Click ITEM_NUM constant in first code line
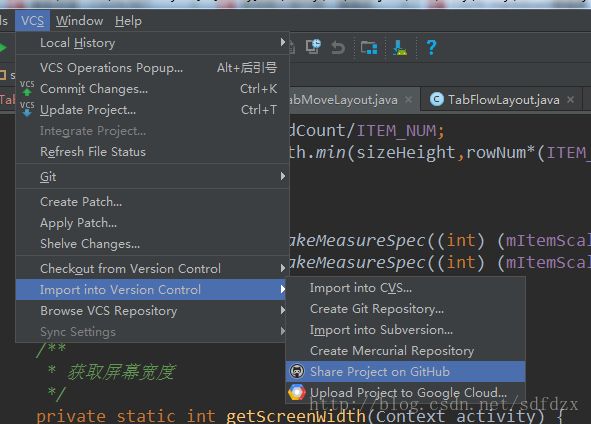Viewport: 591px width, 424px height. click(x=396, y=131)
